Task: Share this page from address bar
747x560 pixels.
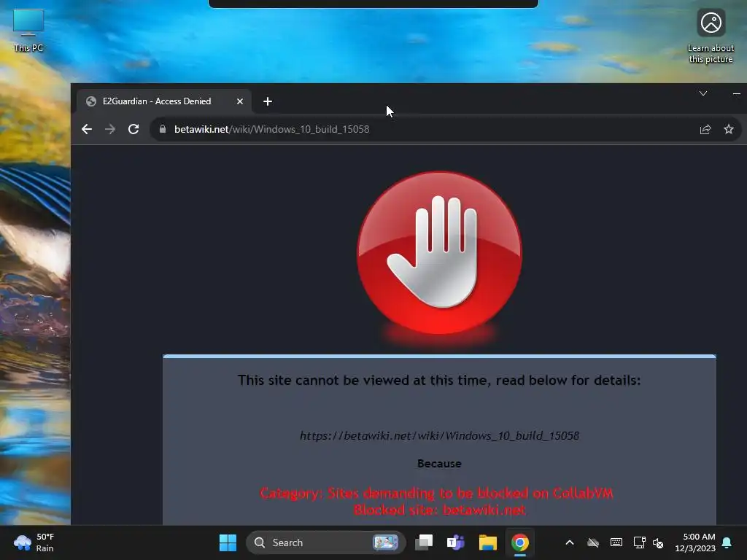Action: 705,129
